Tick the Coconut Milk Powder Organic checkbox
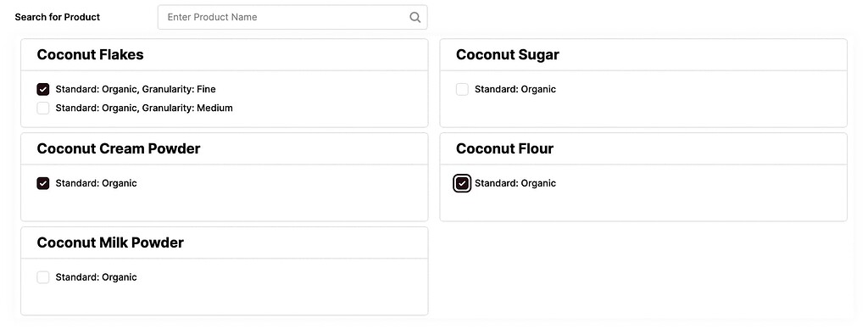This screenshot has height=329, width=868. coord(43,277)
